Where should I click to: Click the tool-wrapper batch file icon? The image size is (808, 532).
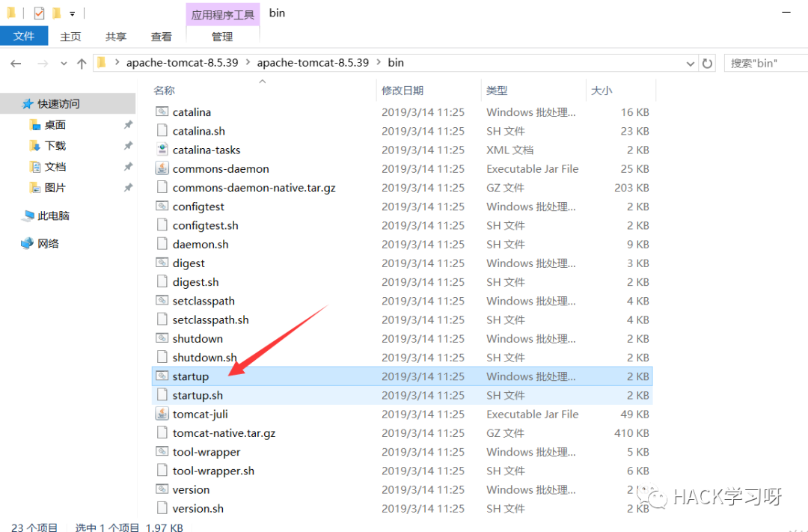point(162,452)
